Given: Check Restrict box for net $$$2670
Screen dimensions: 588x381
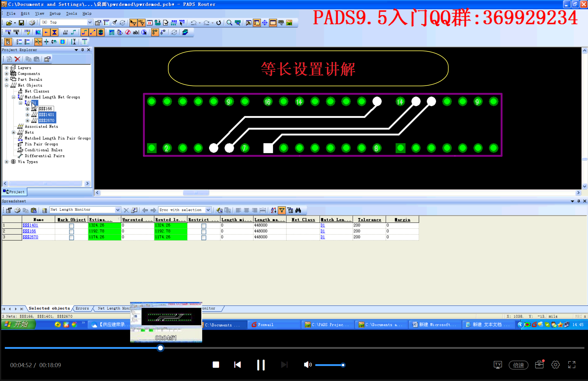Looking at the screenshot, I should click(x=204, y=238).
